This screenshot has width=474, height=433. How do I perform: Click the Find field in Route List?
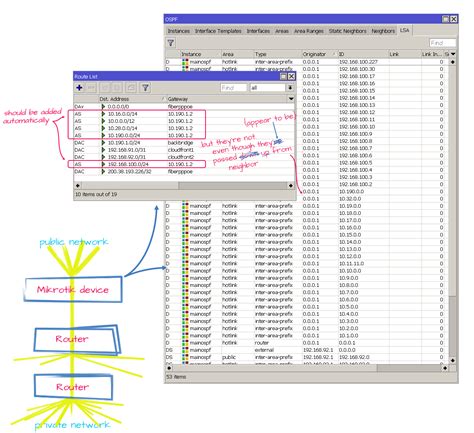pos(233,88)
